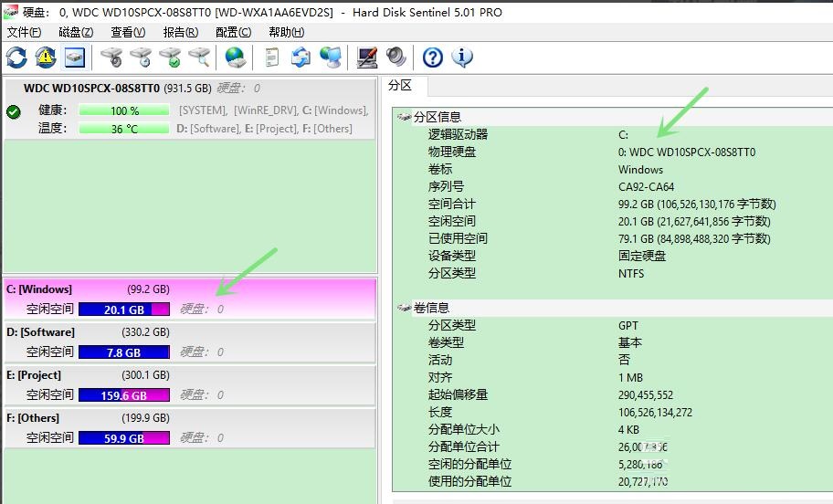Click the blue info bubble icon
The height and width of the screenshot is (504, 833).
click(462, 58)
